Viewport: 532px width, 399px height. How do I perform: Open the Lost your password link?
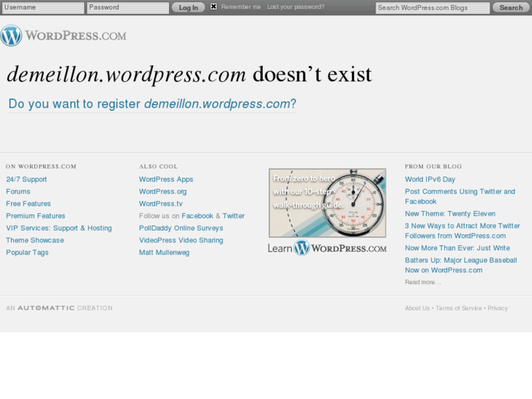tap(296, 7)
